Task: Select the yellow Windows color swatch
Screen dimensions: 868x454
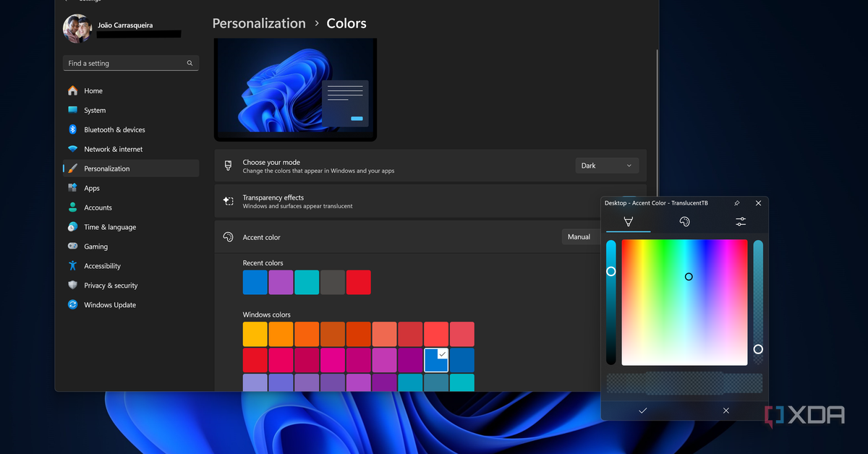Action: (255, 334)
